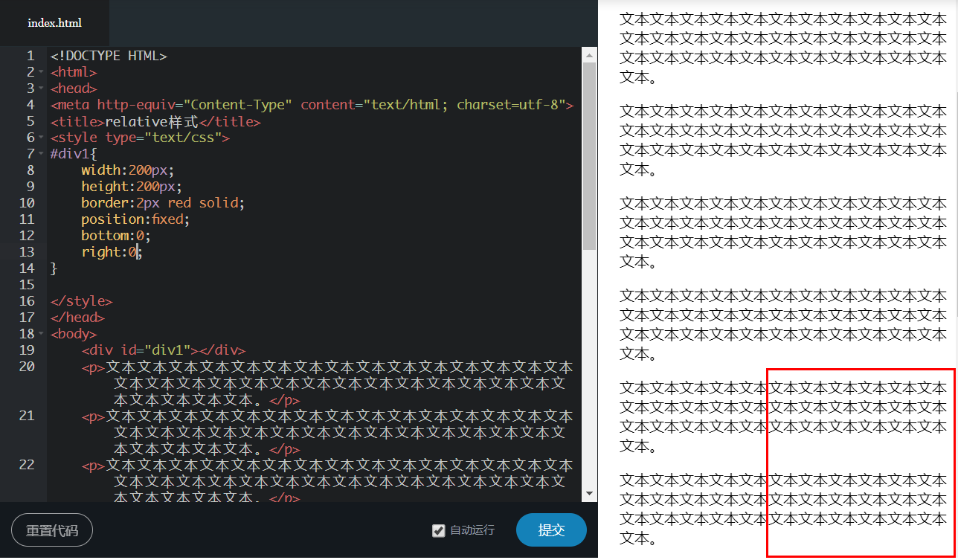The width and height of the screenshot is (958, 560).
Task: Click the 'position:fixed;' code line
Action: pos(136,219)
